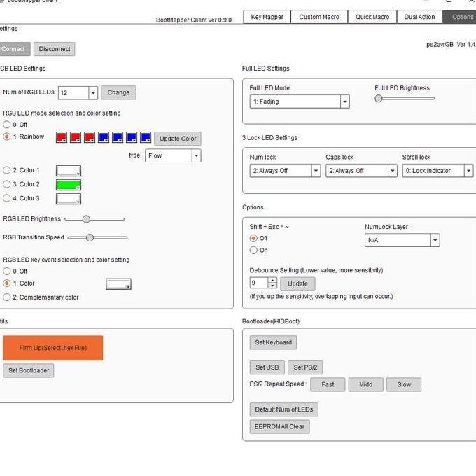
Task: Expand the Num of RGB LEDs dropdown
Action: (x=92, y=92)
